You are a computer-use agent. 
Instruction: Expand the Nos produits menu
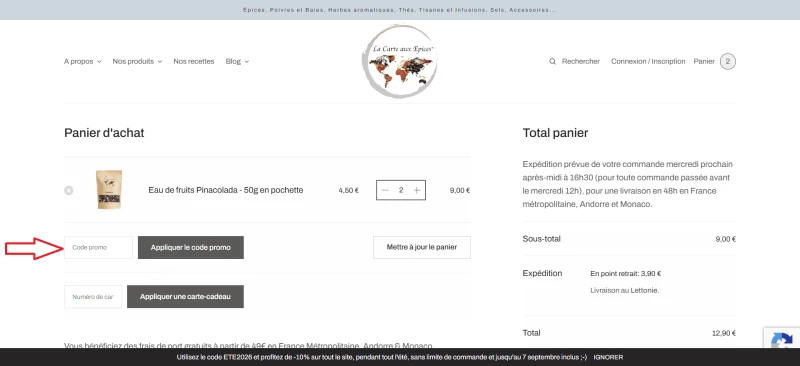click(137, 61)
